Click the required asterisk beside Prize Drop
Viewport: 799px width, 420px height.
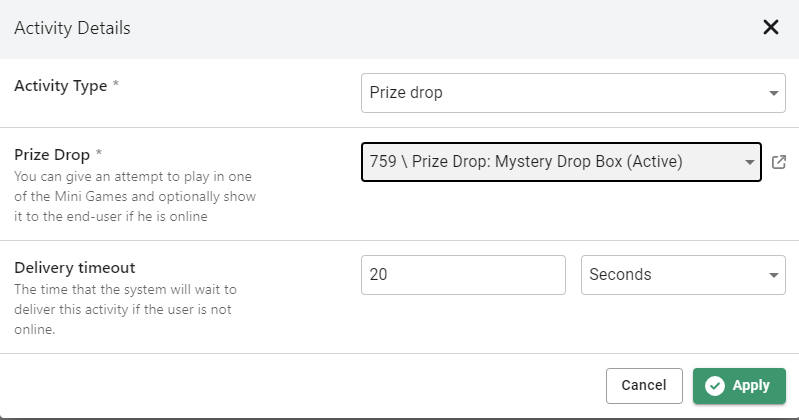pos(99,154)
